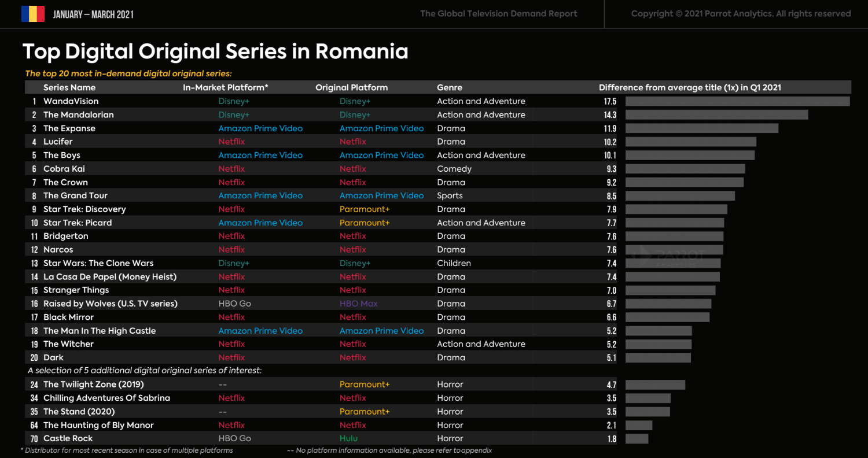Click The Mandalorian series title

[78, 114]
